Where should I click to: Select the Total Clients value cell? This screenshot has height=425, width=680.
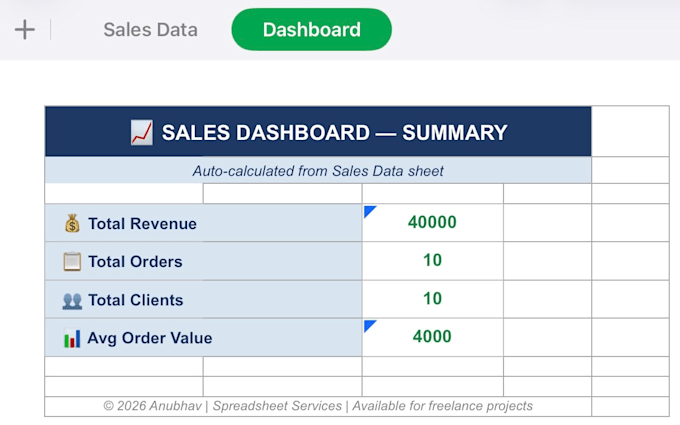432,299
